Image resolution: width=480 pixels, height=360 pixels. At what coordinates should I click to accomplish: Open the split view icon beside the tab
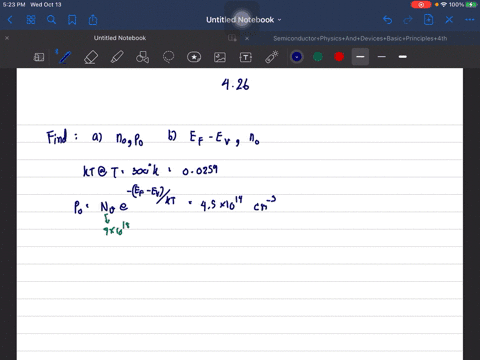point(232,38)
